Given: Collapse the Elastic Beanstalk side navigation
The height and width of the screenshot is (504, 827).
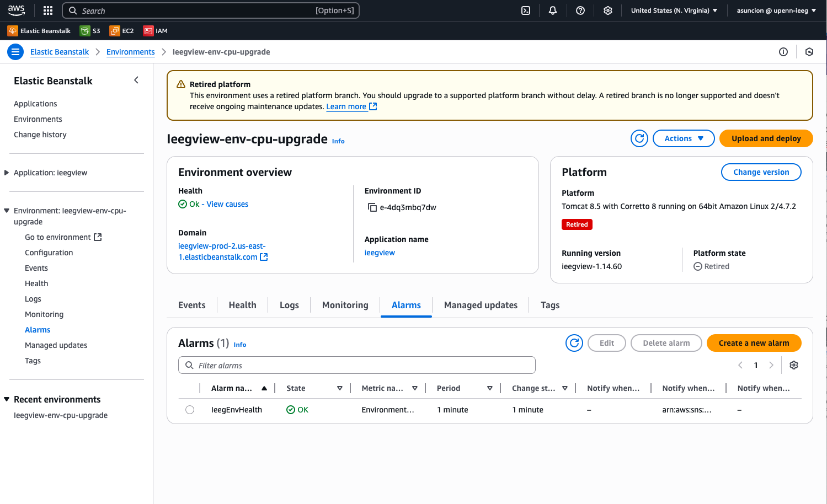Looking at the screenshot, I should click(136, 81).
